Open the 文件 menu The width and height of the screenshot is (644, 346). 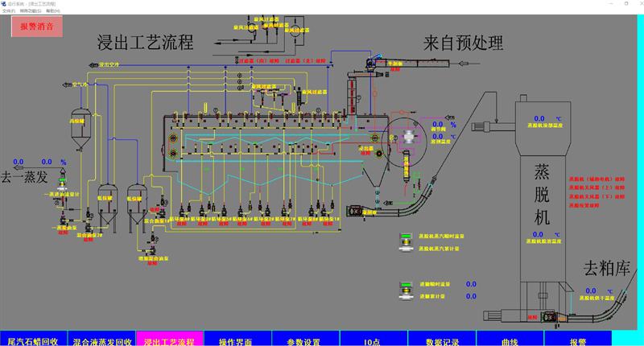coord(7,11)
